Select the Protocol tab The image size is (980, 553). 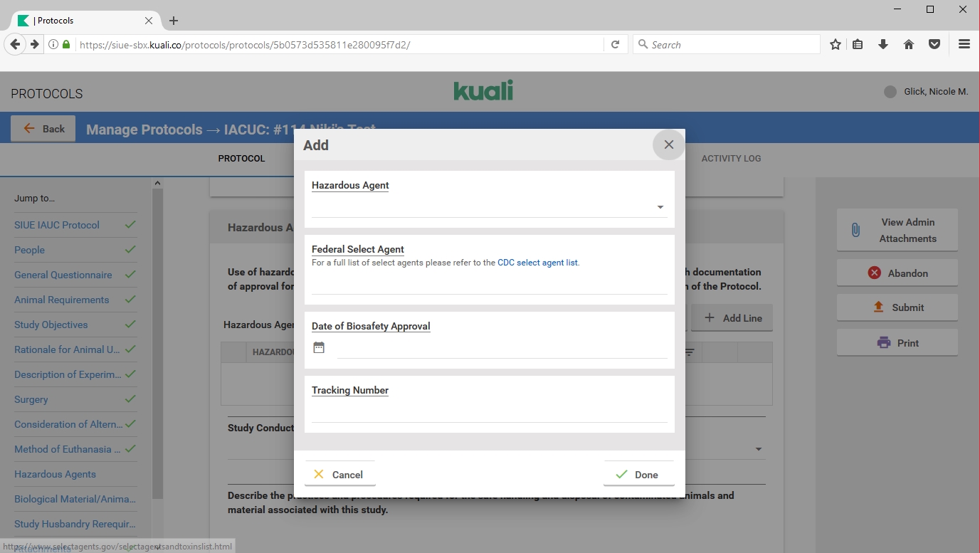pos(241,158)
